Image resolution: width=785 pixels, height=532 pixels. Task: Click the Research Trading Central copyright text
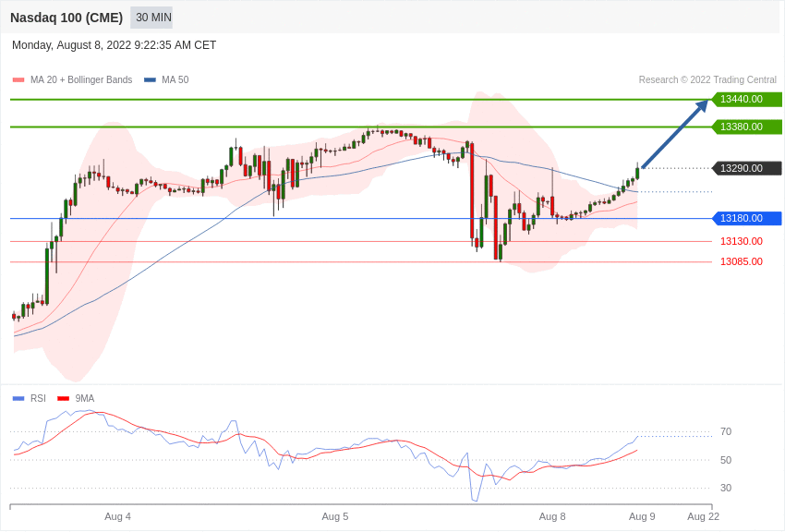coord(707,80)
